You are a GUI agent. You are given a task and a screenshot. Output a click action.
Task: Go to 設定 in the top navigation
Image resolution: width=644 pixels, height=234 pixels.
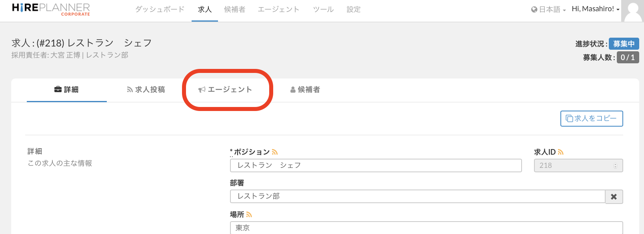click(x=354, y=9)
